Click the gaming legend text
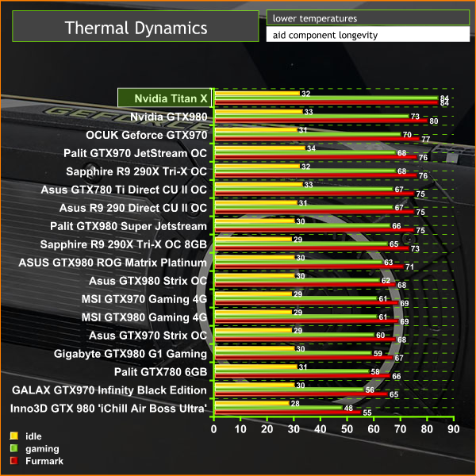The width and height of the screenshot is (476, 476). (x=42, y=449)
